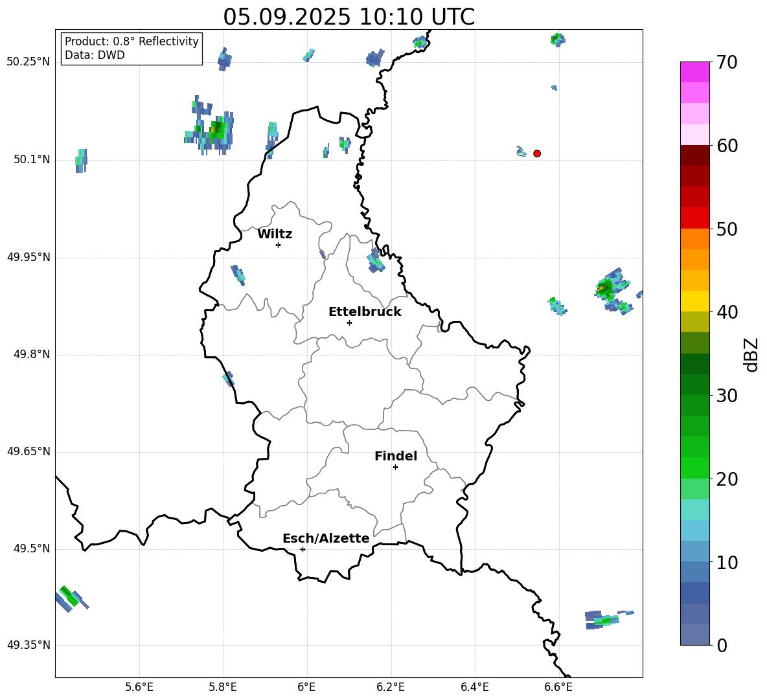Select the bright magenta top colorbar segment
Image resolution: width=767 pixels, height=700 pixels.
pyautogui.click(x=694, y=72)
